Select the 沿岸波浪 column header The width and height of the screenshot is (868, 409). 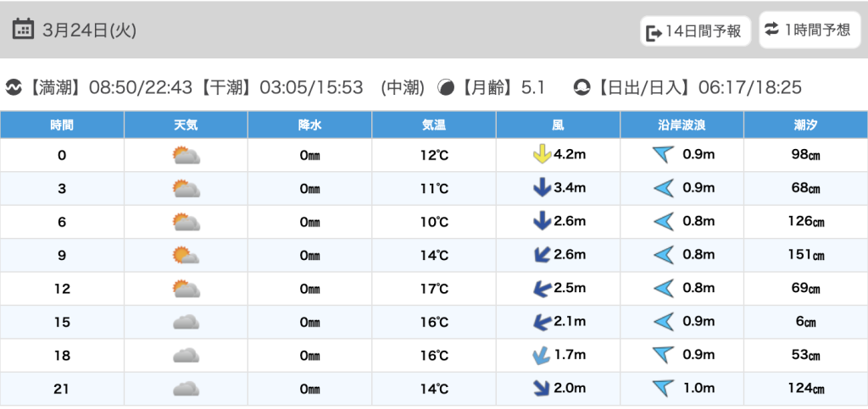click(x=682, y=124)
